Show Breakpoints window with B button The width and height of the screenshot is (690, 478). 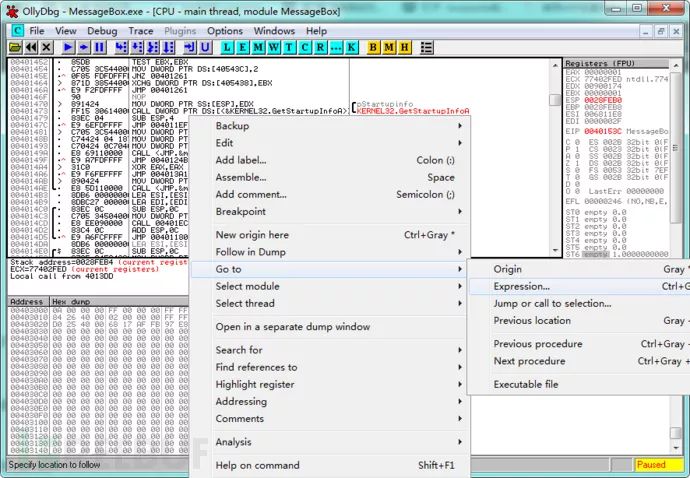[373, 47]
